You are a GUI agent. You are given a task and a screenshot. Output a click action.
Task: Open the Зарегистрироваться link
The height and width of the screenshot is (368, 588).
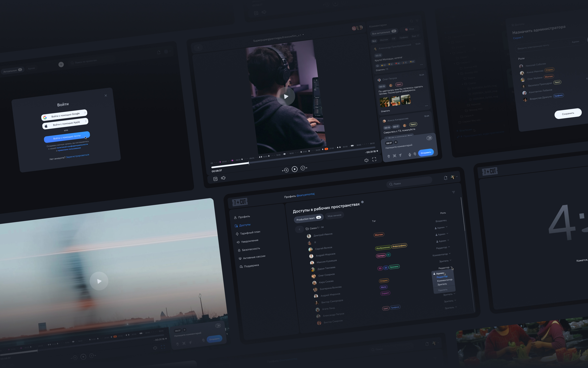[78, 156]
